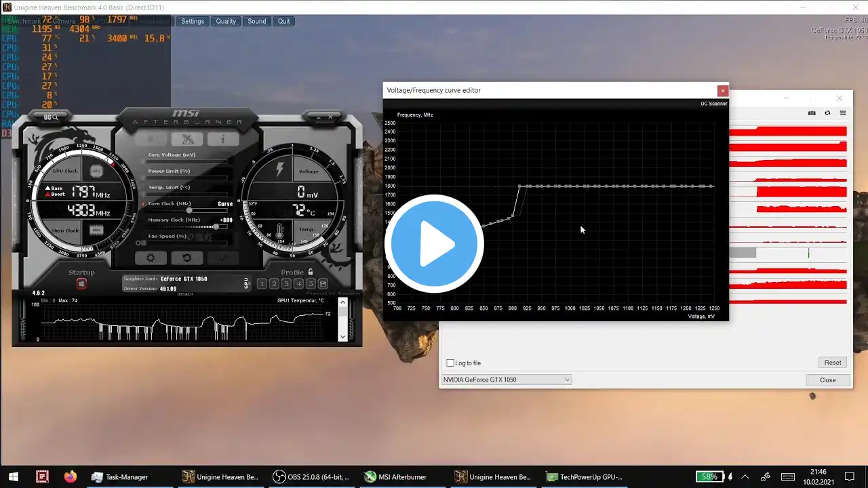This screenshot has height=488, width=868.
Task: Switch to the first Unigine Heaven taskbar entry
Action: coord(220,476)
